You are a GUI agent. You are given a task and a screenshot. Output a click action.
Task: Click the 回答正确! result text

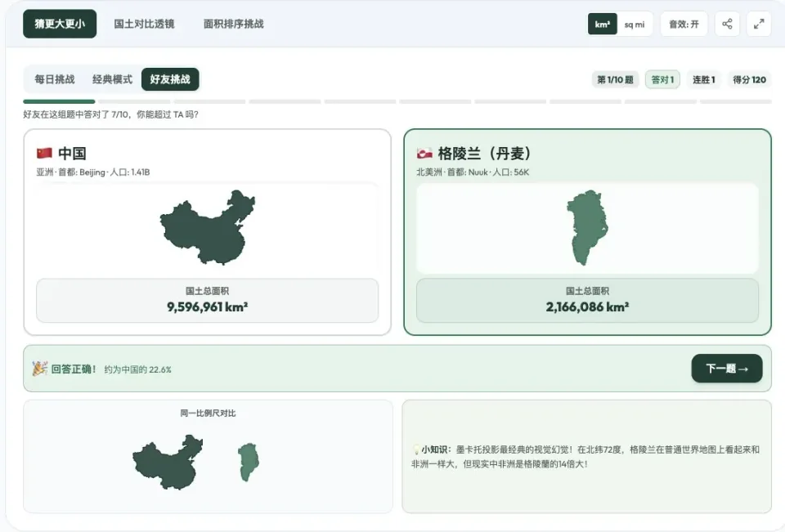[x=73, y=369]
